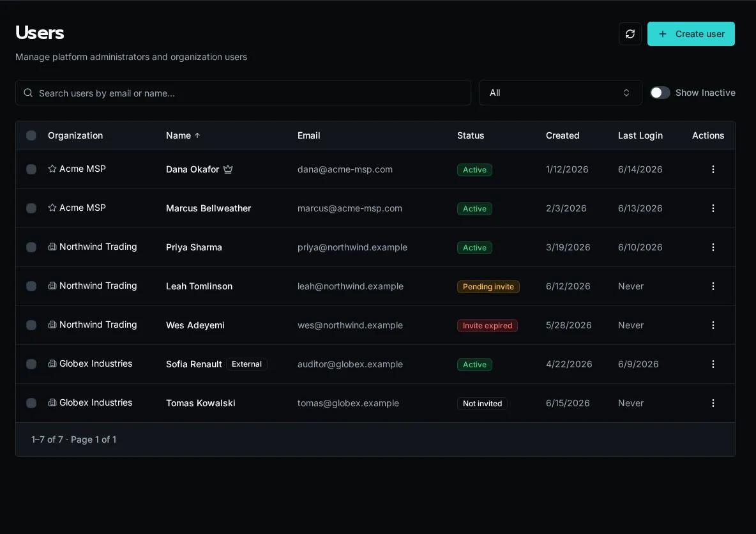Screen dimensions: 756x534
Task: Open actions menu for Sofia Renault
Action: 713,364
